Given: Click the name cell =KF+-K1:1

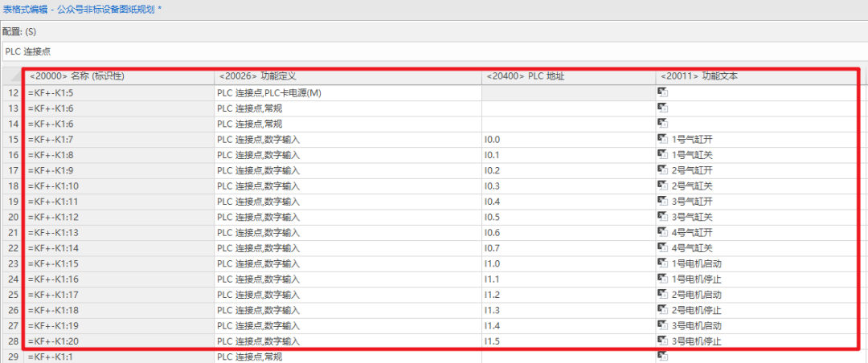Looking at the screenshot, I should click(119, 357).
